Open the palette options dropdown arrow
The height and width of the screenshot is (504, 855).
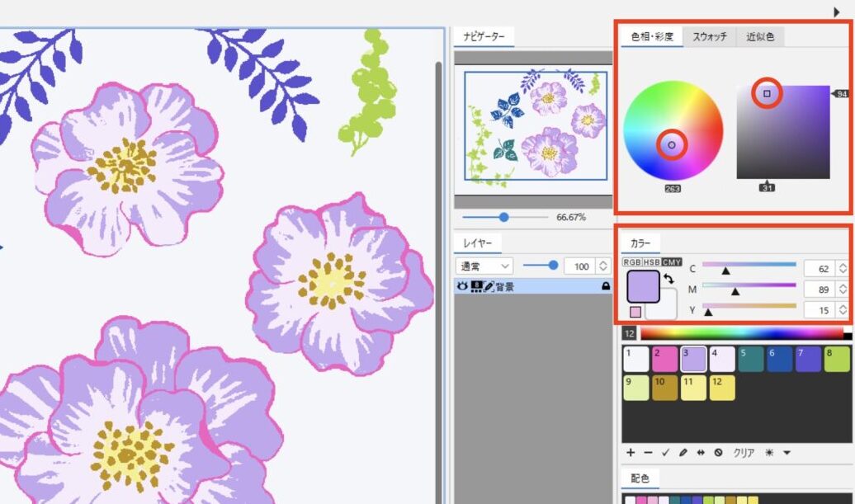click(787, 452)
